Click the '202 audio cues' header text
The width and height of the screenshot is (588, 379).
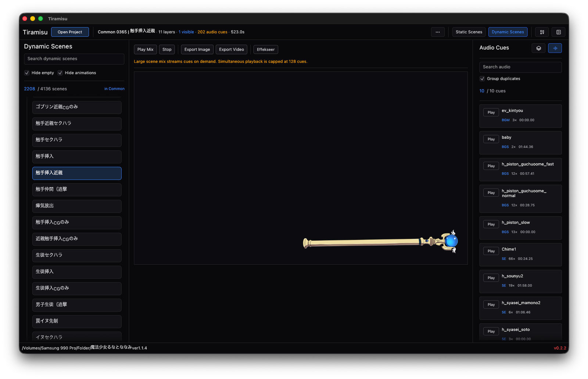[x=212, y=32]
